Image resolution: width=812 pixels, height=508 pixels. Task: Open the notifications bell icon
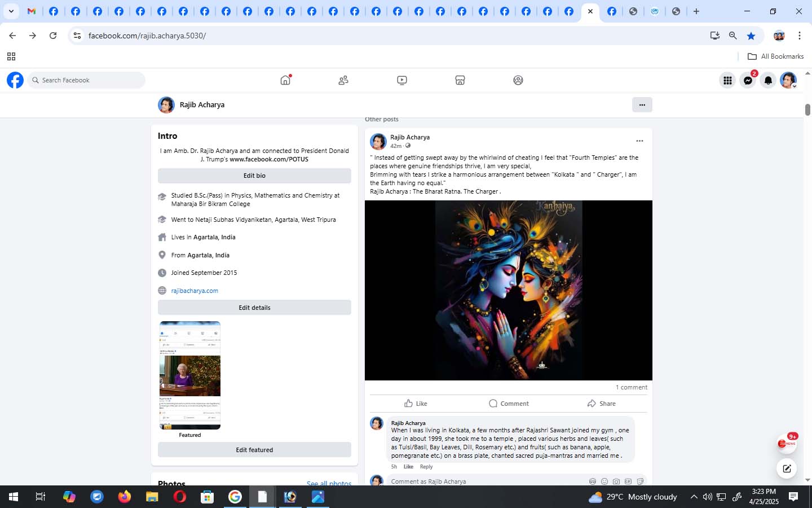(768, 80)
